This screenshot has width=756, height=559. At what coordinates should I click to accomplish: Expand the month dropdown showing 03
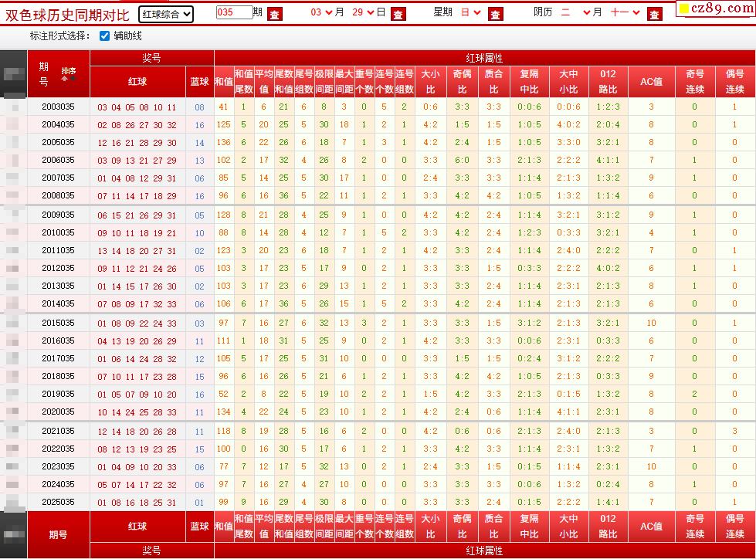[322, 13]
